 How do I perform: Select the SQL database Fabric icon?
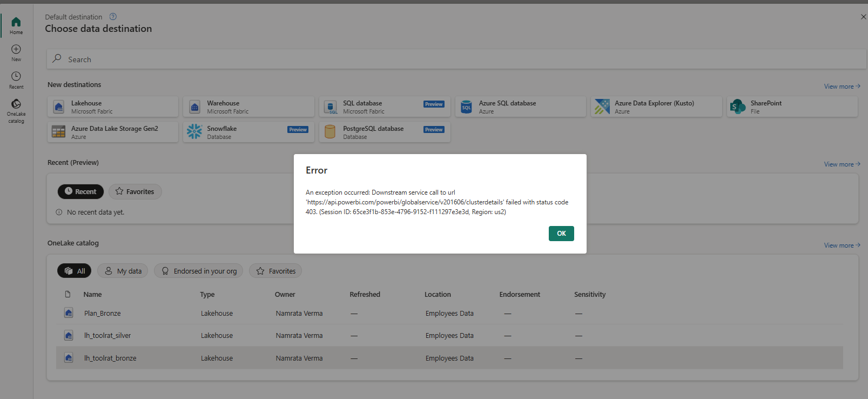click(x=331, y=107)
